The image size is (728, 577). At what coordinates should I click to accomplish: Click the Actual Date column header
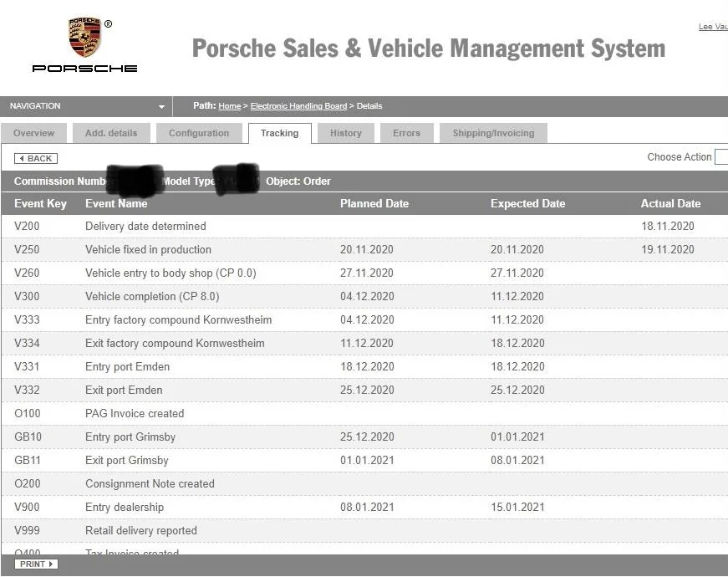pyautogui.click(x=671, y=203)
